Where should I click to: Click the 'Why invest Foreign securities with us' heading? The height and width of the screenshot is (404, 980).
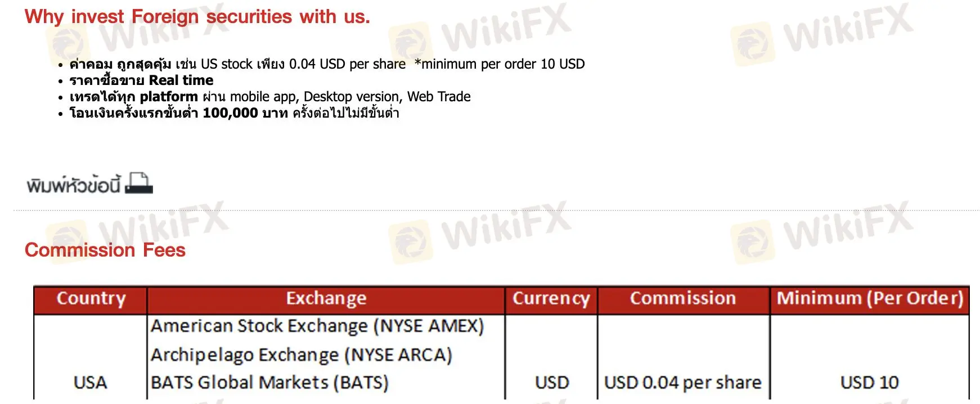(197, 17)
